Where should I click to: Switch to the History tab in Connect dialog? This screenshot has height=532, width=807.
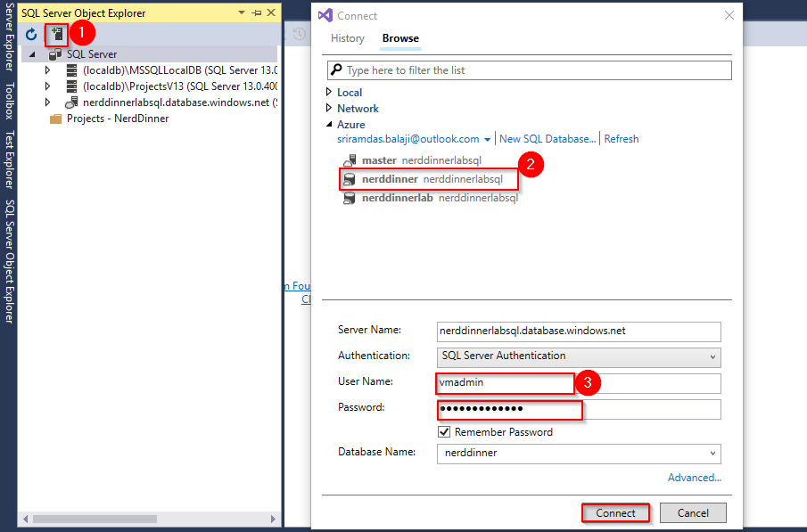[x=348, y=38]
